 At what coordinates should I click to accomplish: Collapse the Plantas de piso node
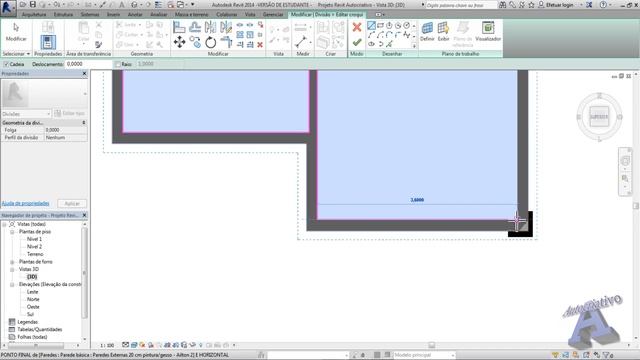pyautogui.click(x=12, y=232)
